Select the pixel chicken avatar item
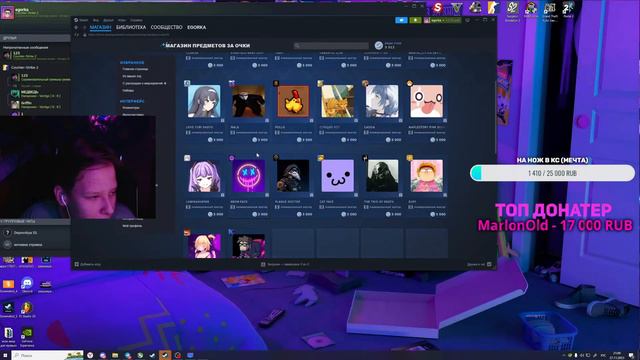This screenshot has width=640, height=360. 293,101
